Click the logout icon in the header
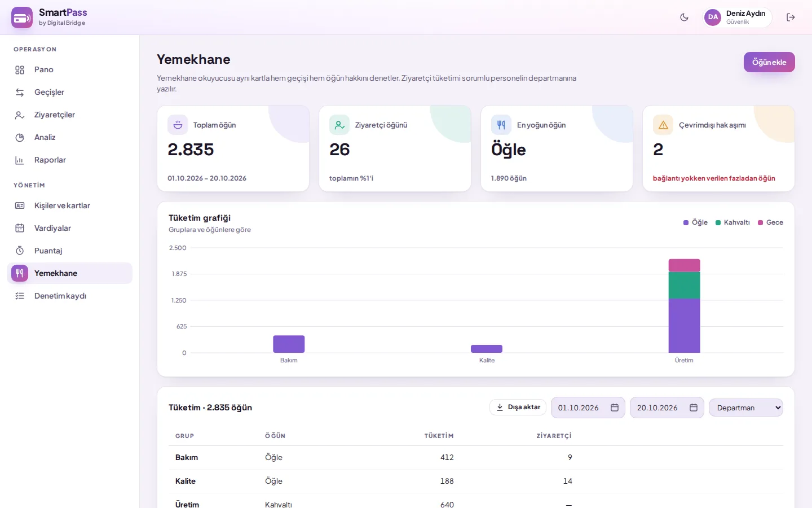The width and height of the screenshot is (812, 508). [x=791, y=17]
